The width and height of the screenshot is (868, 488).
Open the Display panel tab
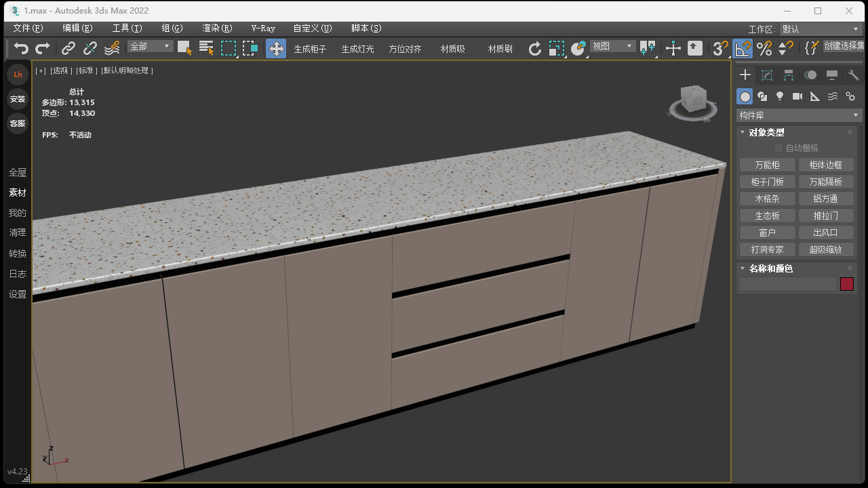[x=832, y=75]
